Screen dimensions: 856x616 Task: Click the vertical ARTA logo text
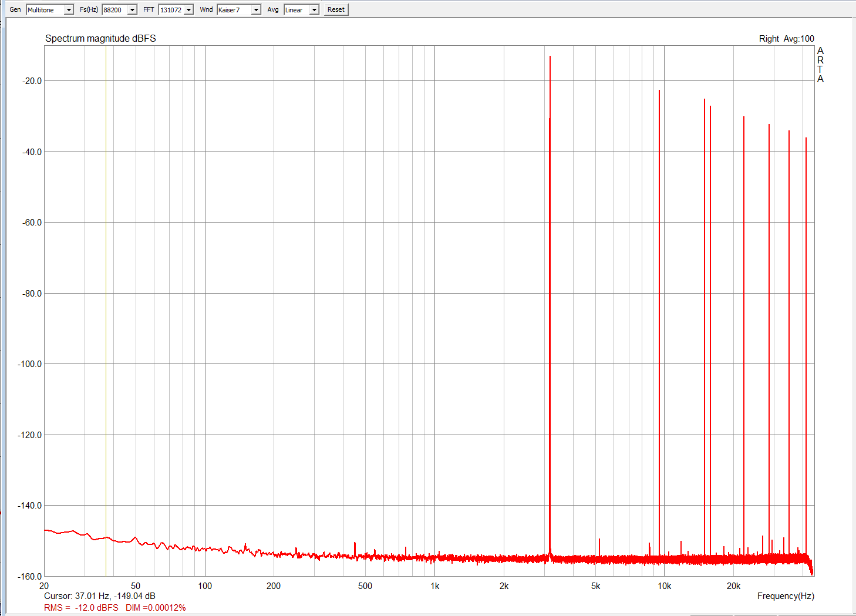click(x=820, y=65)
